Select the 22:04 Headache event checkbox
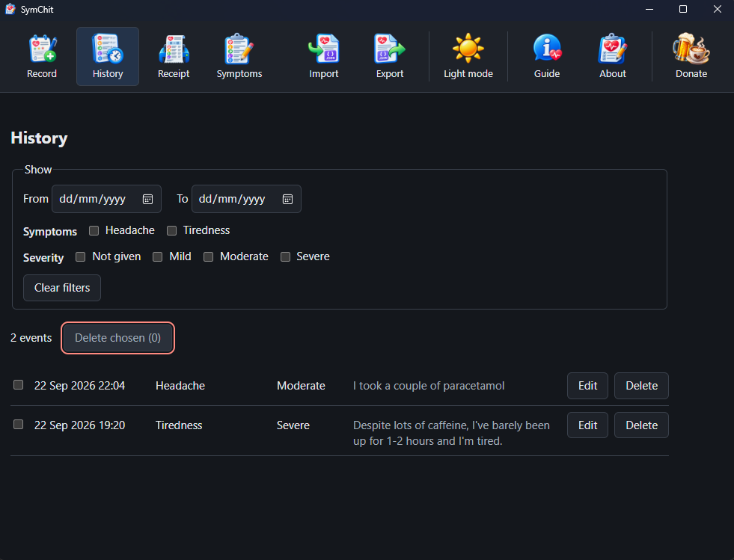This screenshot has width=734, height=560. tap(18, 384)
